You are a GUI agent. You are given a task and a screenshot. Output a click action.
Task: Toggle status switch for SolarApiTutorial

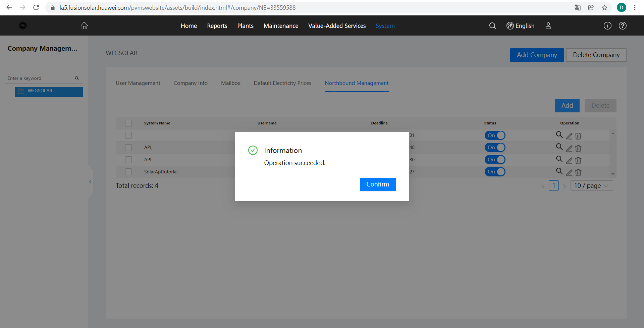click(495, 172)
